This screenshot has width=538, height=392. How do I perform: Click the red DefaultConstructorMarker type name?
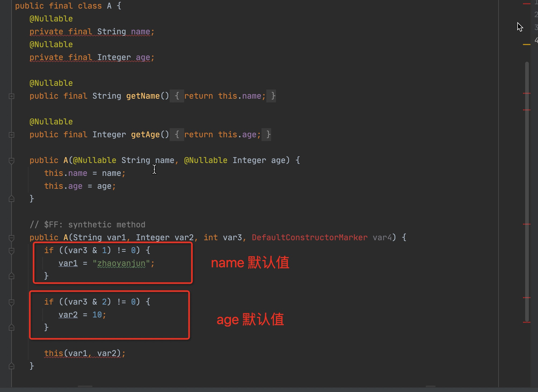309,238
